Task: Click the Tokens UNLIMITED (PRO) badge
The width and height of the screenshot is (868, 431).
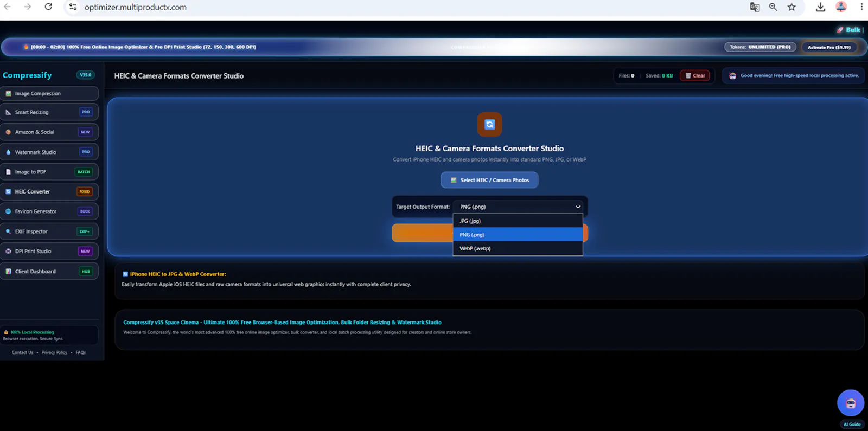Action: [x=760, y=47]
